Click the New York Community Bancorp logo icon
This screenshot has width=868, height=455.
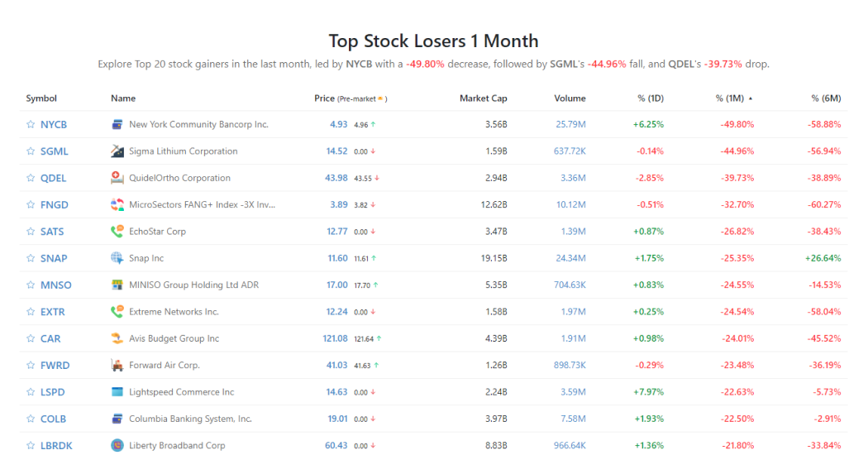117,125
